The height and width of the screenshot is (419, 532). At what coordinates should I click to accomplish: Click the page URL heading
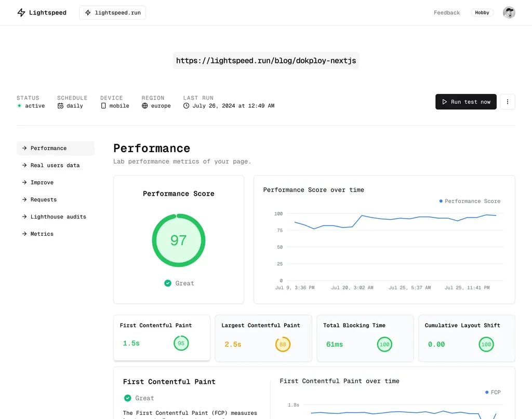tap(266, 61)
